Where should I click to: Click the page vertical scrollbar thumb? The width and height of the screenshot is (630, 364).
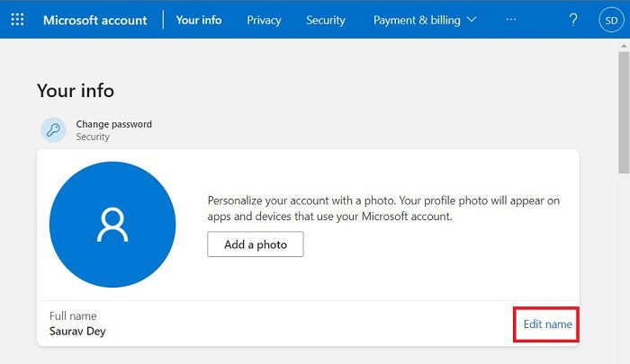(624, 112)
